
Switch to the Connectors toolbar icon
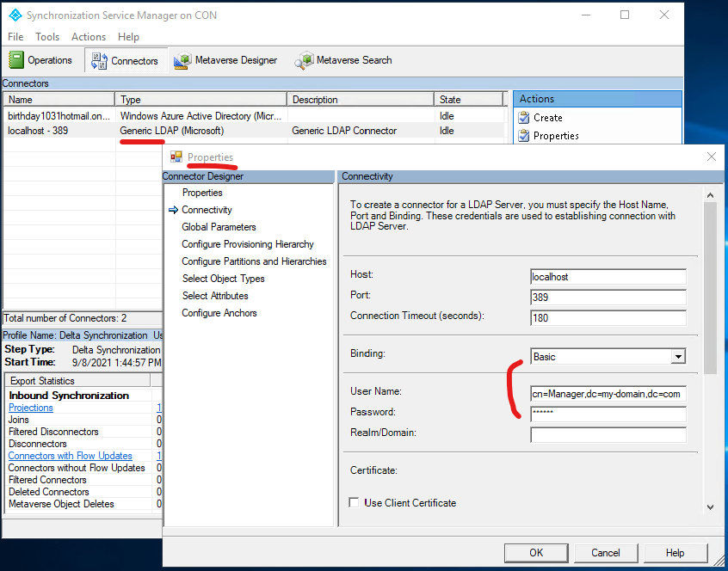[99, 61]
